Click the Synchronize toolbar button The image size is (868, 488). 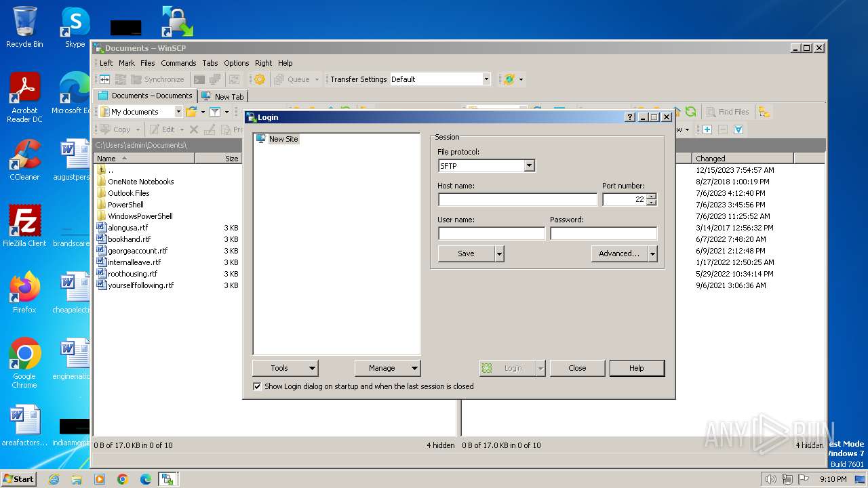157,79
